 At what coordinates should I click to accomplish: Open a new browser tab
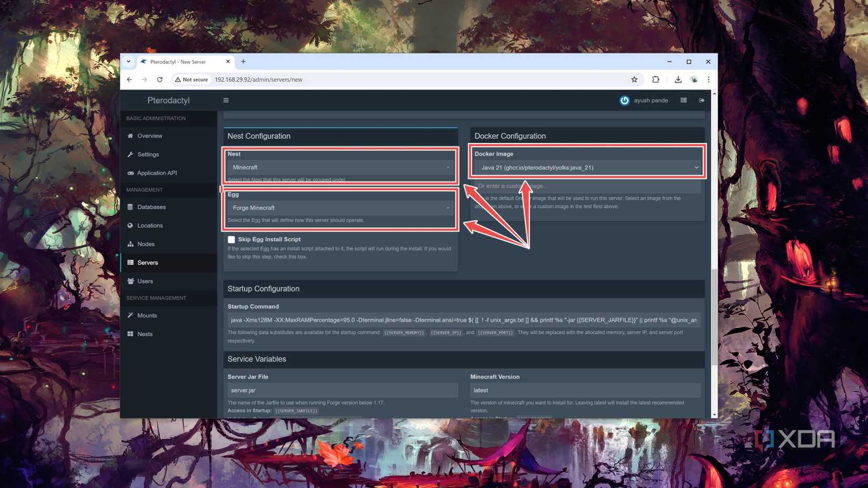pos(243,62)
